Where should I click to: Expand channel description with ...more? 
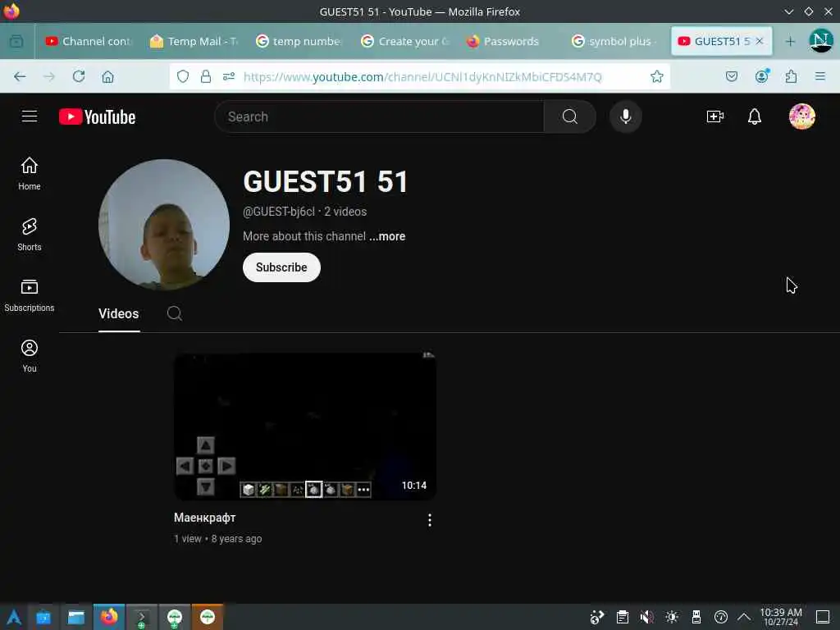[387, 236]
